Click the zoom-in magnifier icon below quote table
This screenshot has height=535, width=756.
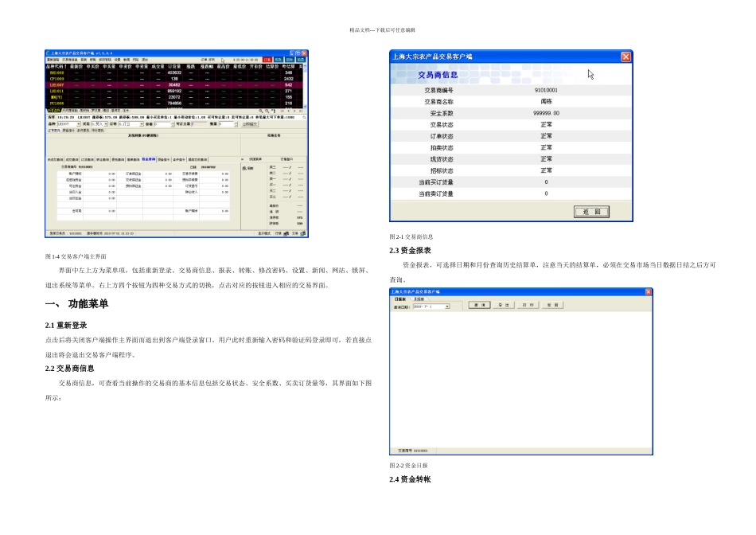[x=262, y=110]
